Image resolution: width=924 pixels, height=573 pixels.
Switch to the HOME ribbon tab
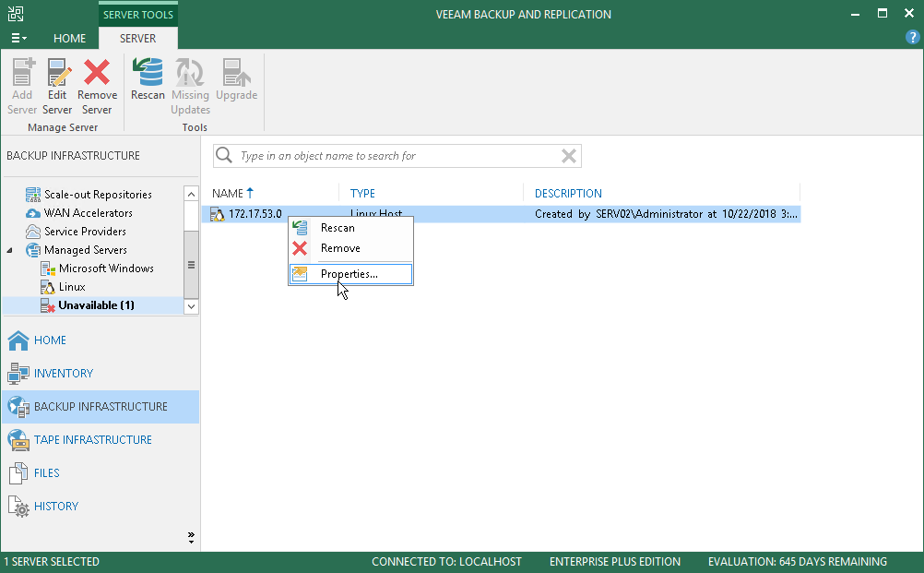(x=69, y=39)
